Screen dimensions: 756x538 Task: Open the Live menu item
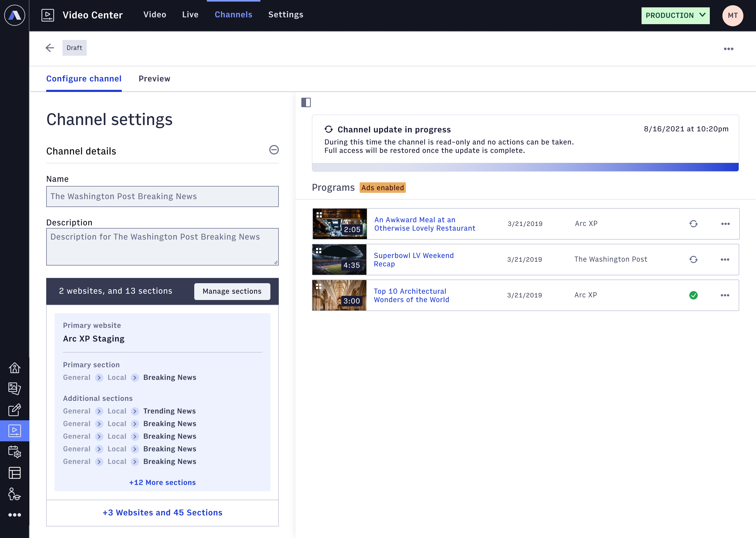tap(190, 14)
